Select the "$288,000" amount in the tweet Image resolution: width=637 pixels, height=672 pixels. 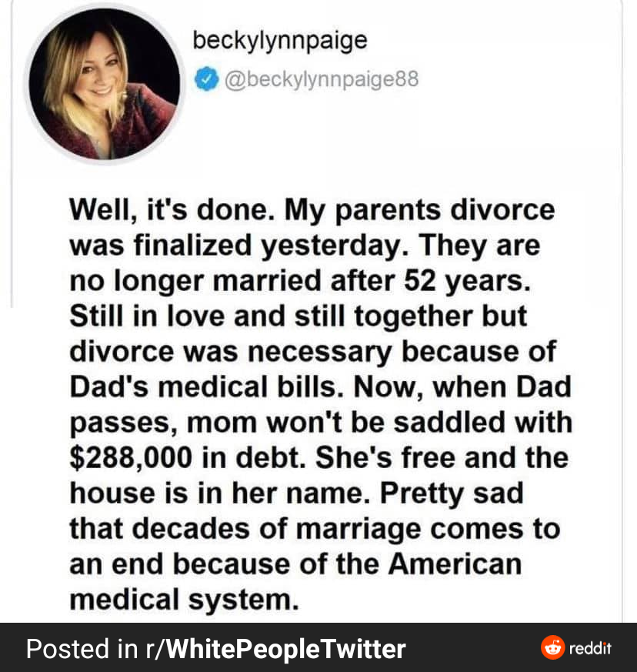pos(131,458)
